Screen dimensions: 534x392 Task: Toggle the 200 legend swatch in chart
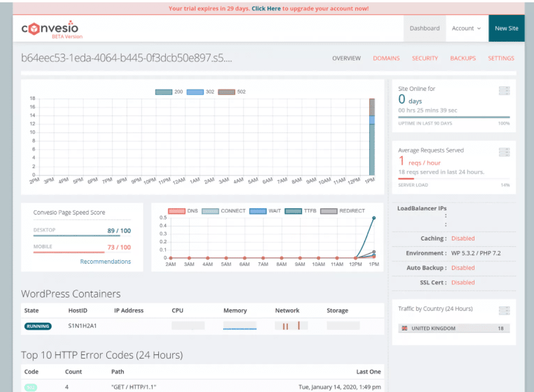(164, 92)
